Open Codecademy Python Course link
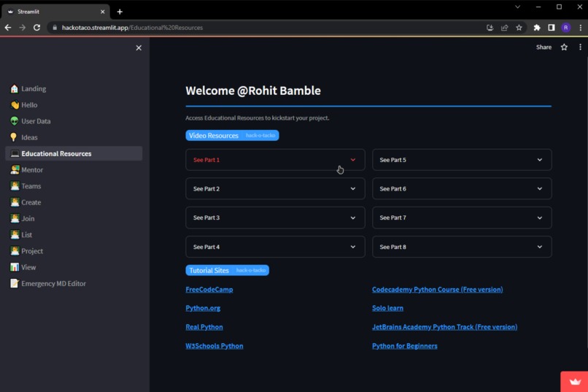 (x=437, y=290)
